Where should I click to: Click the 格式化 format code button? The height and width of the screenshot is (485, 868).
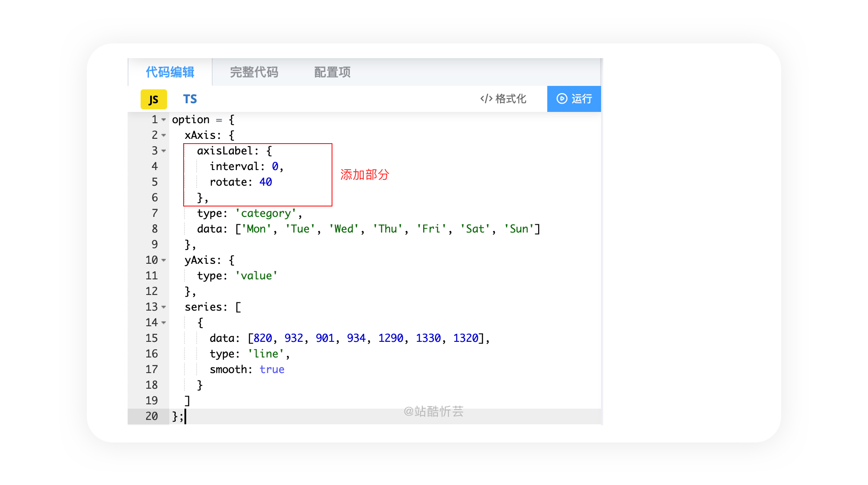tap(503, 99)
